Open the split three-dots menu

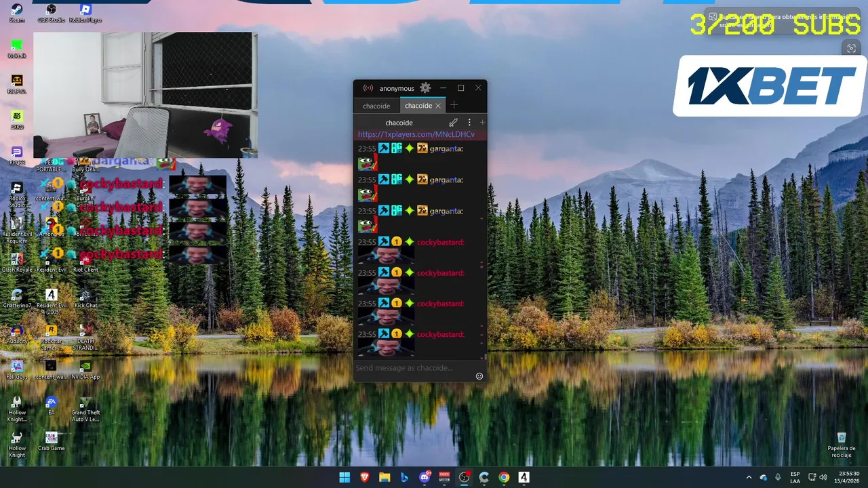469,123
